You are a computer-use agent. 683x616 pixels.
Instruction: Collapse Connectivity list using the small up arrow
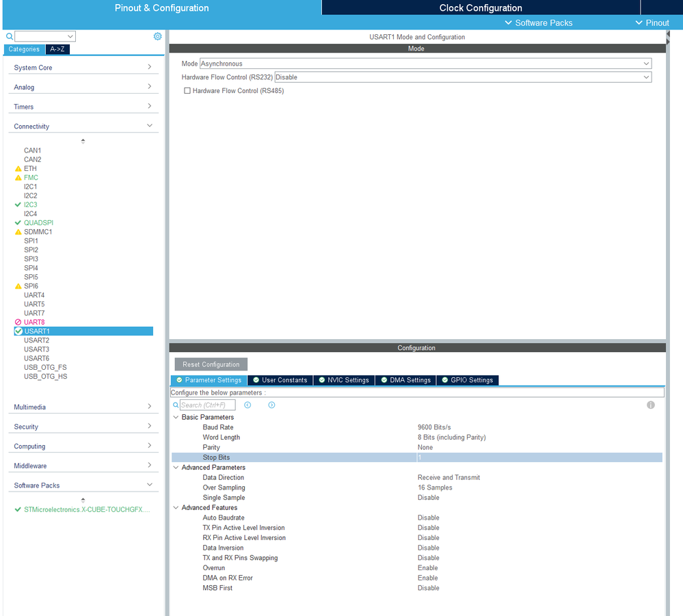click(83, 141)
